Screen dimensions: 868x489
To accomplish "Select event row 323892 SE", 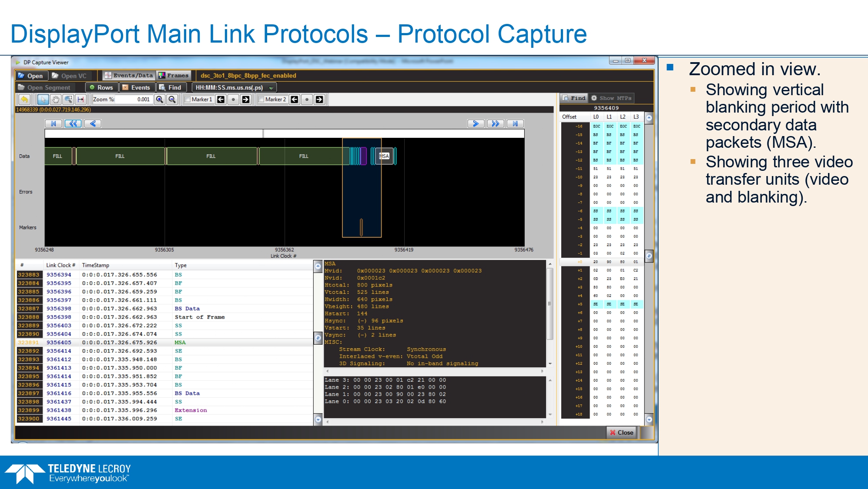I will [164, 351].
